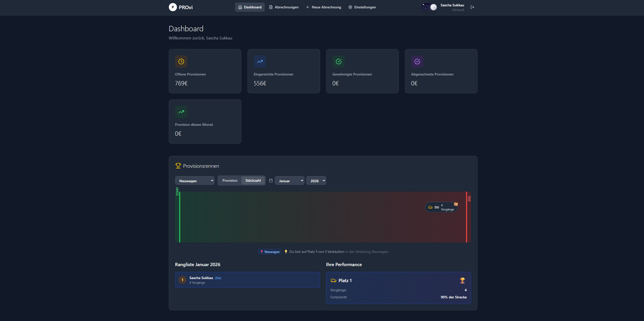Viewport: 644px width, 321px height.
Task: Open the 2026 year dropdown
Action: pyautogui.click(x=316, y=180)
